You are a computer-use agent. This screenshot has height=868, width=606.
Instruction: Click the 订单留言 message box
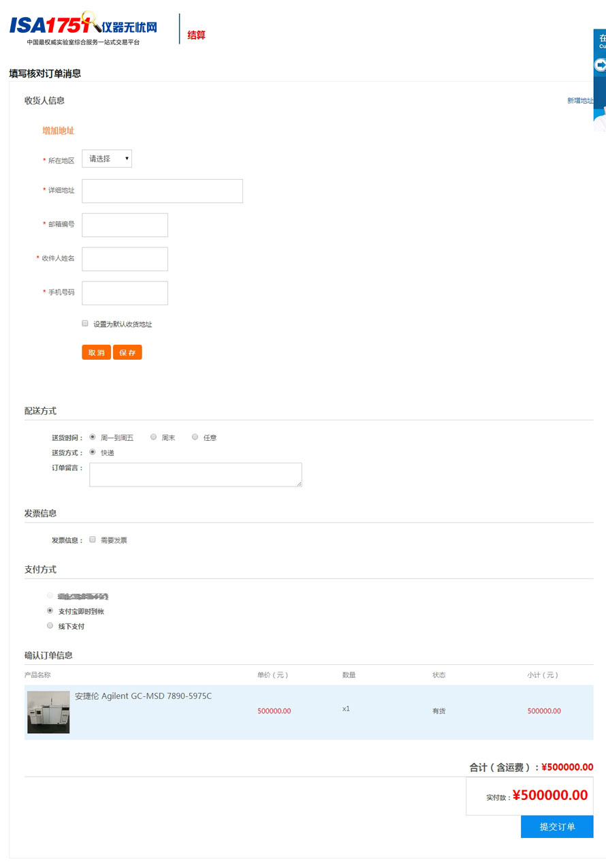[195, 474]
